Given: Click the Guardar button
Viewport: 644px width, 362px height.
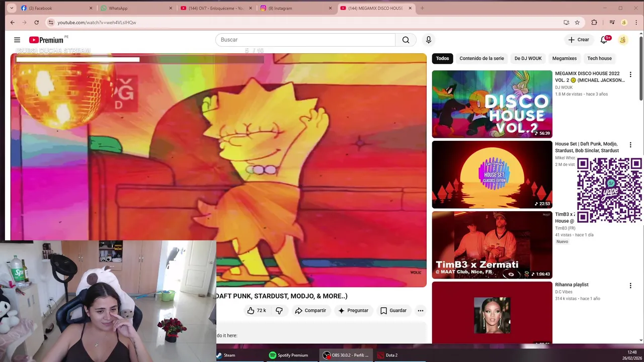Looking at the screenshot, I should (393, 311).
